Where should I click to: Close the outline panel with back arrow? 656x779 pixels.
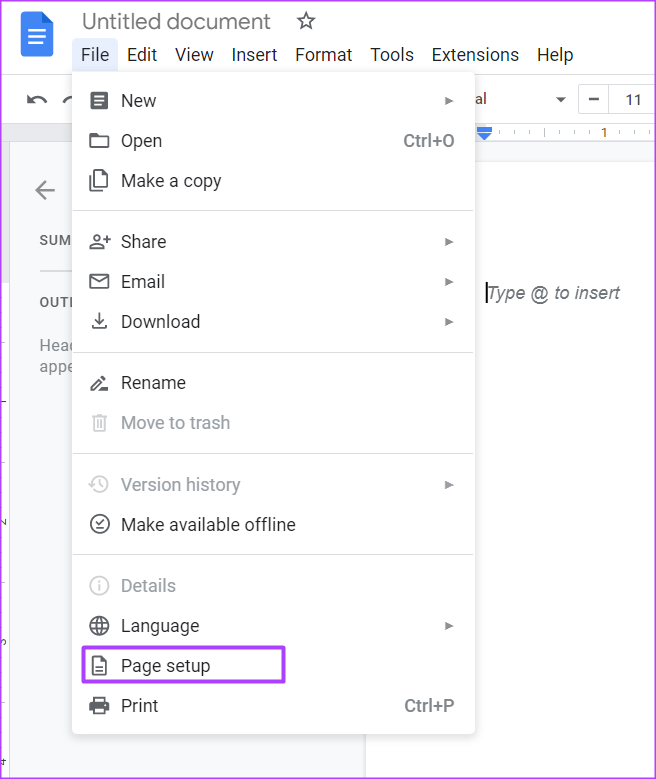pyautogui.click(x=45, y=190)
